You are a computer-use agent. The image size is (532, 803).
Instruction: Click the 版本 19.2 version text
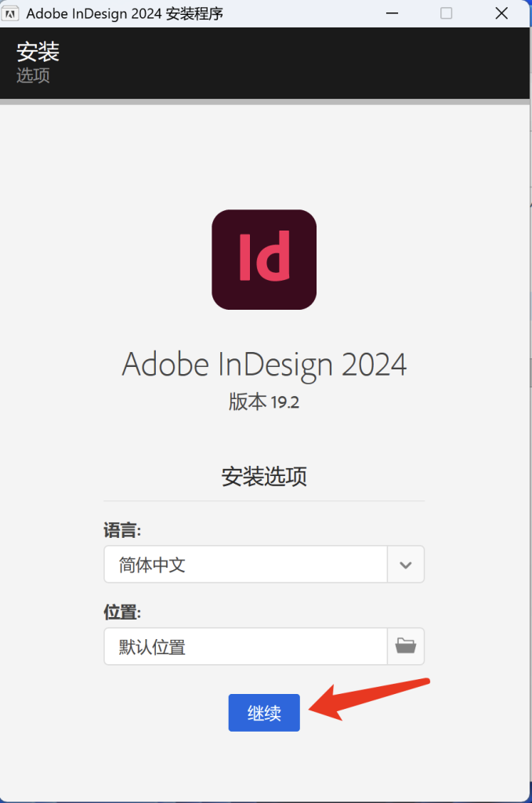click(x=264, y=401)
